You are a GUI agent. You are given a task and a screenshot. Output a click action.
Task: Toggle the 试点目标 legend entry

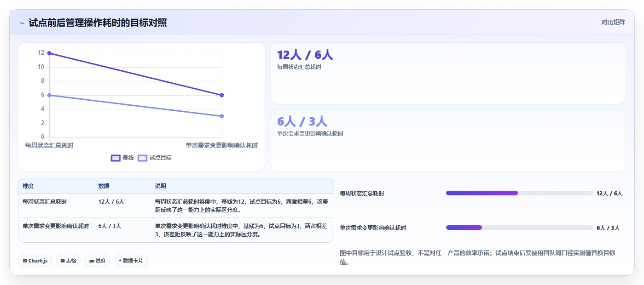155,158
